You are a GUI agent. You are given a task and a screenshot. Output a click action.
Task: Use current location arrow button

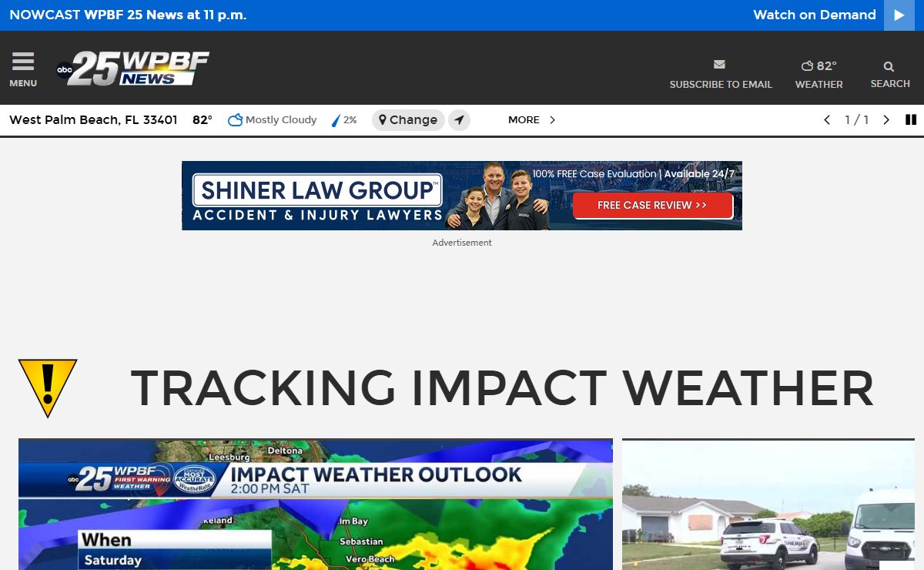coord(459,120)
